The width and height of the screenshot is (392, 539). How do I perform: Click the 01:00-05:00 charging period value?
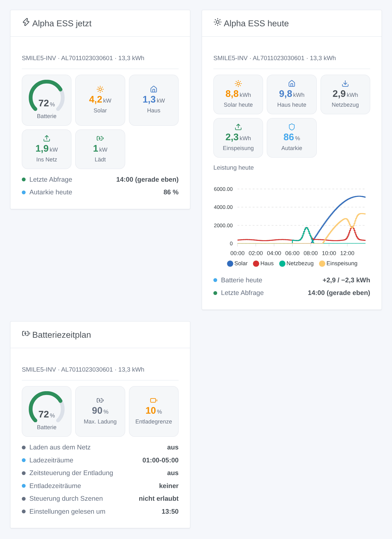click(x=161, y=460)
